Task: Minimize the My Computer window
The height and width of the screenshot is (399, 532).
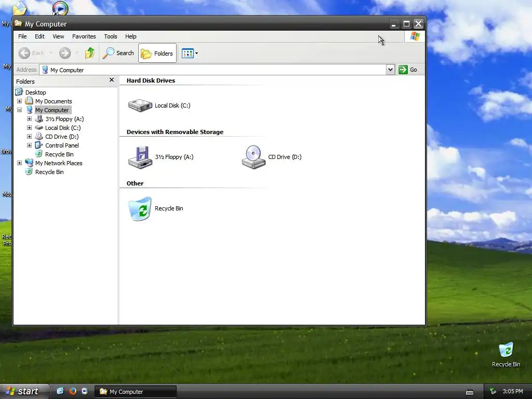Action: (x=394, y=24)
